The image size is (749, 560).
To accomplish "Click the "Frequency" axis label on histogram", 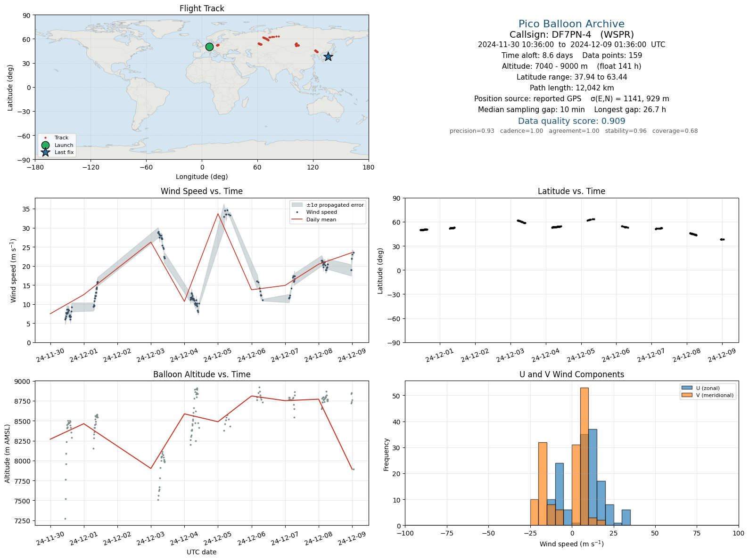I will coord(386,454).
